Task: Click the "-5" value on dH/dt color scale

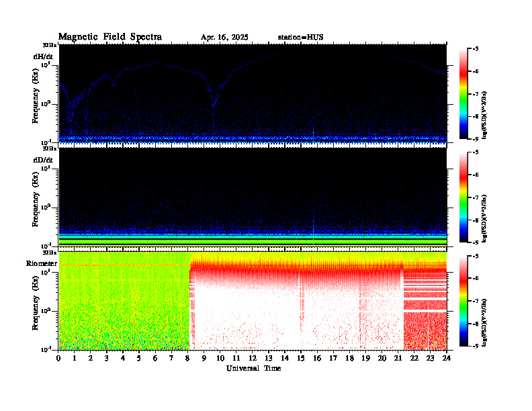Action: tap(476, 49)
